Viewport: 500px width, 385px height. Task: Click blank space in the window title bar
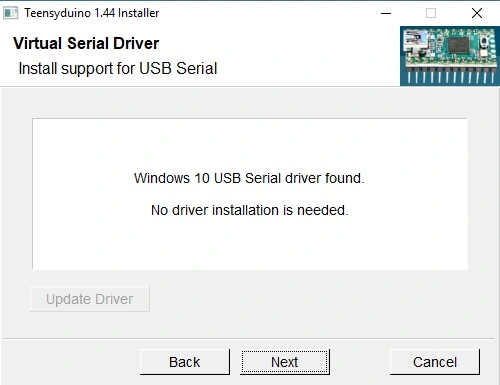coord(267,13)
